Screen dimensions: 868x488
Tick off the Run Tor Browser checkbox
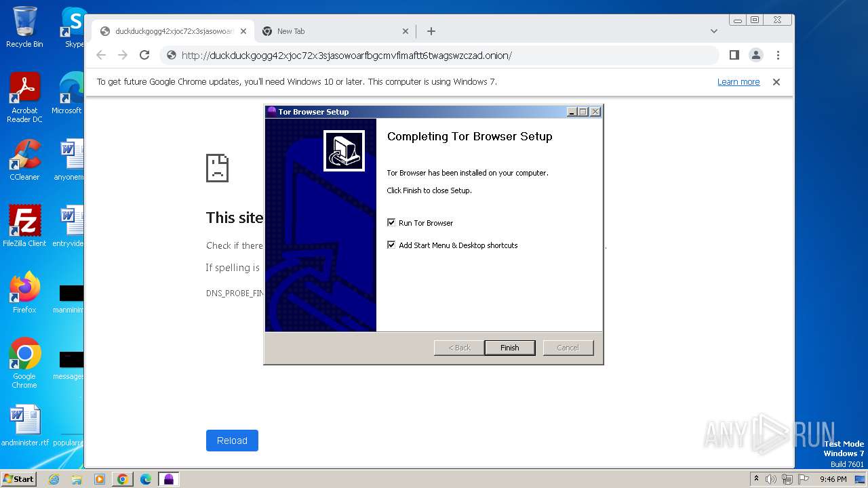coord(391,222)
